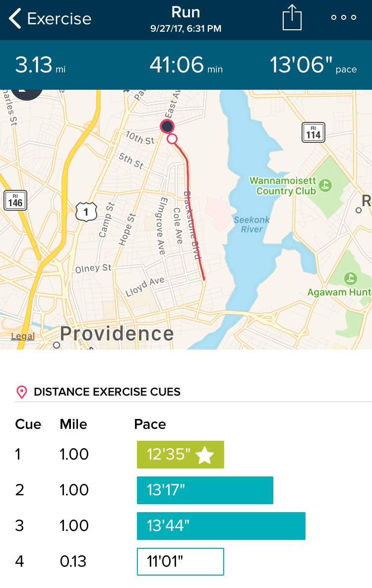Select the 11'01" outlined pace bar

tap(180, 561)
